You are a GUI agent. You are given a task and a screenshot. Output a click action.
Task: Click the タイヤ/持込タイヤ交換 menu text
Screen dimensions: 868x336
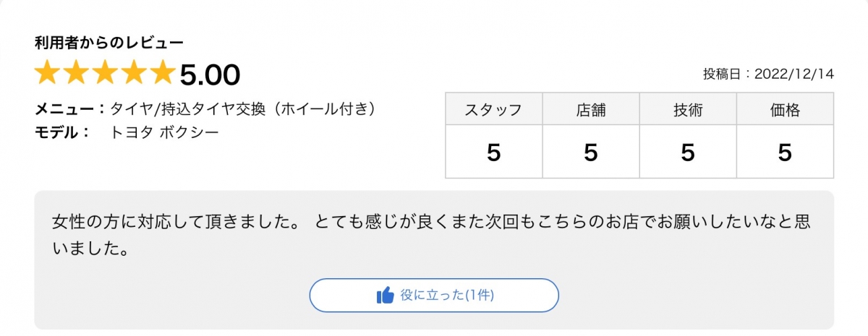[242, 110]
